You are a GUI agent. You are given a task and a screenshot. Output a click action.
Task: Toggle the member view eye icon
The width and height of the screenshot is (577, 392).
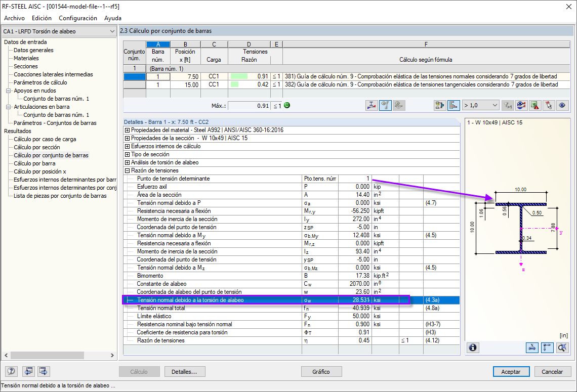385,106
